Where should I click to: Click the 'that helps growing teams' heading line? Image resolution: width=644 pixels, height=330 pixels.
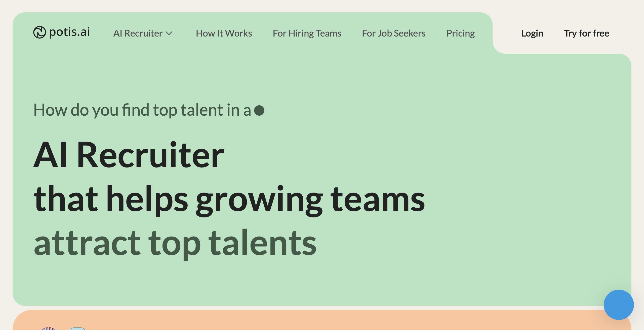[229, 199]
